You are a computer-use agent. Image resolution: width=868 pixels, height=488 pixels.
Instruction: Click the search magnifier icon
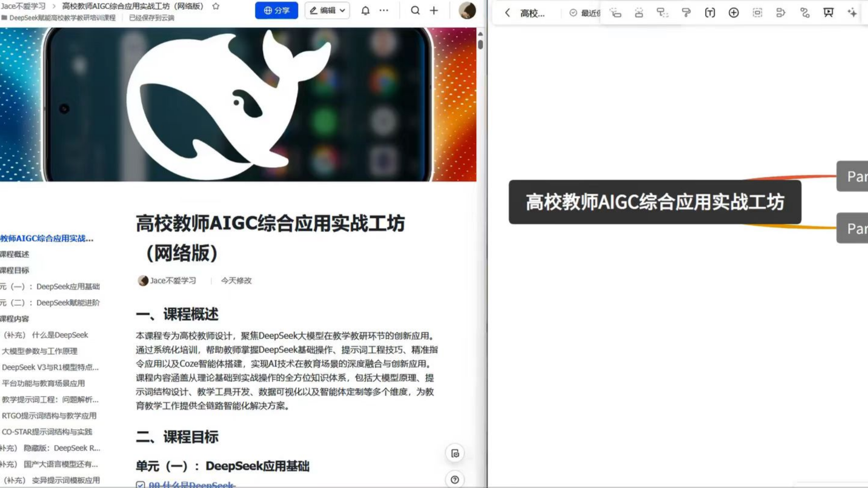coord(415,10)
